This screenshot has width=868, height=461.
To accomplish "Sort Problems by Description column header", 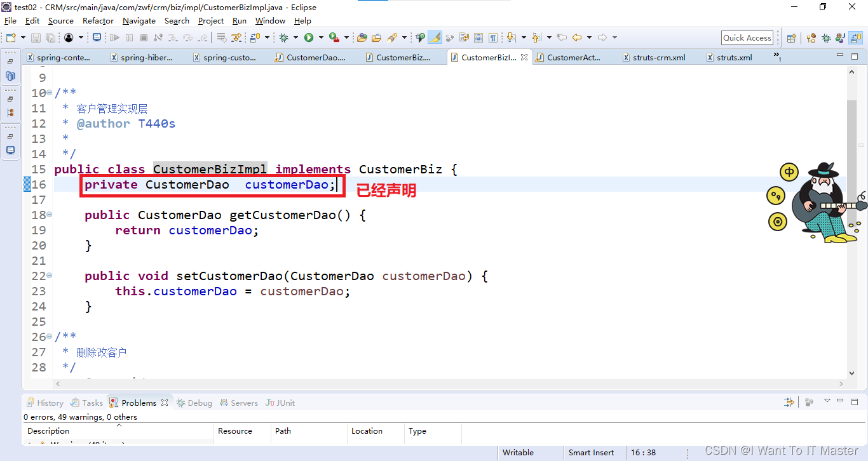I will 118,431.
